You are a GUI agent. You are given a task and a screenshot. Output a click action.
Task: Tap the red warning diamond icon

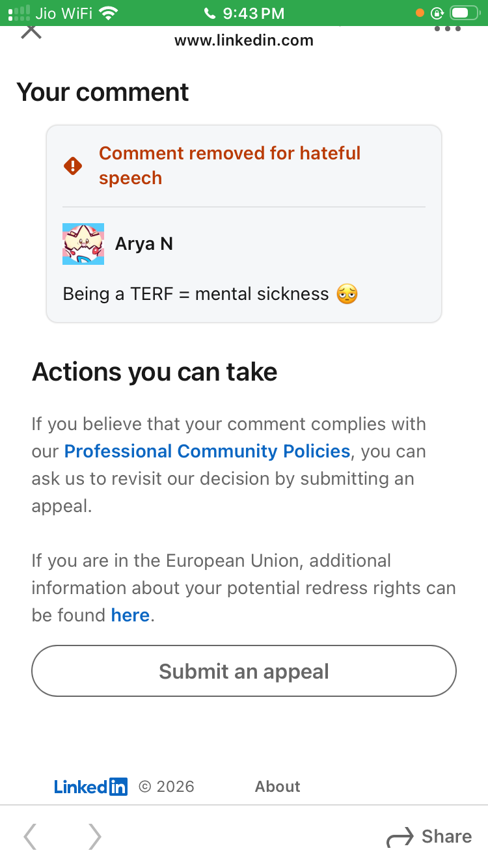[73, 166]
